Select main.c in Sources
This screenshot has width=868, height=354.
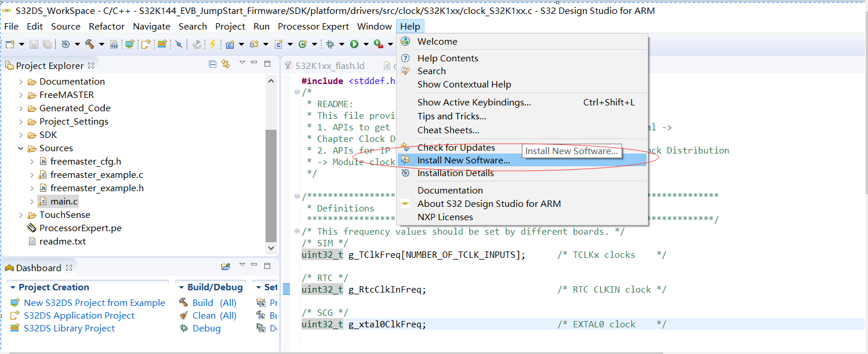(x=64, y=202)
